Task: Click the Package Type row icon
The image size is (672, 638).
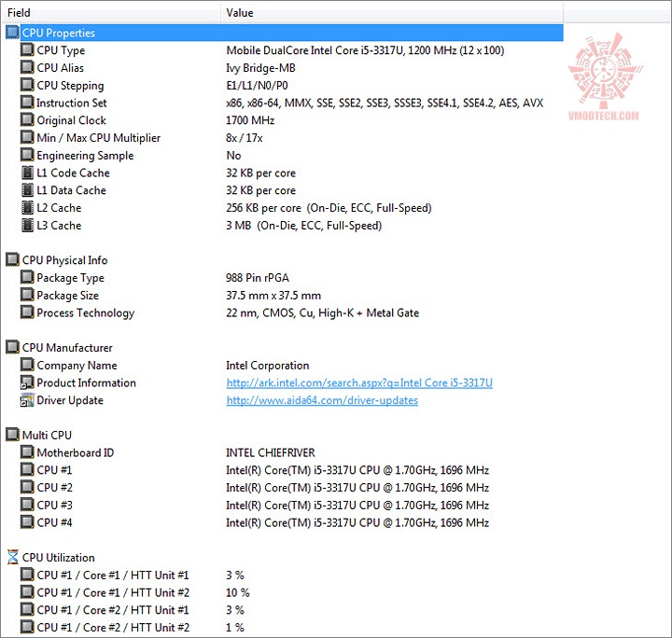Action: (x=27, y=277)
